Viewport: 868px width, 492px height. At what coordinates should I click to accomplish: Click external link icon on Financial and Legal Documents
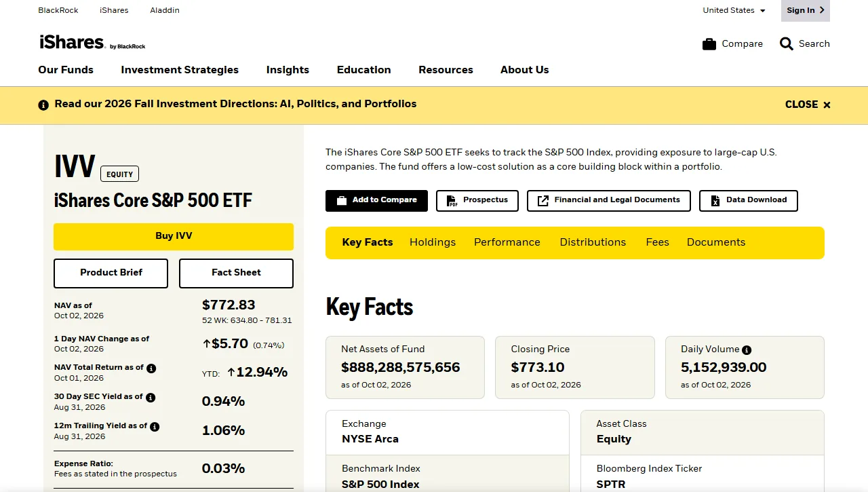click(543, 201)
